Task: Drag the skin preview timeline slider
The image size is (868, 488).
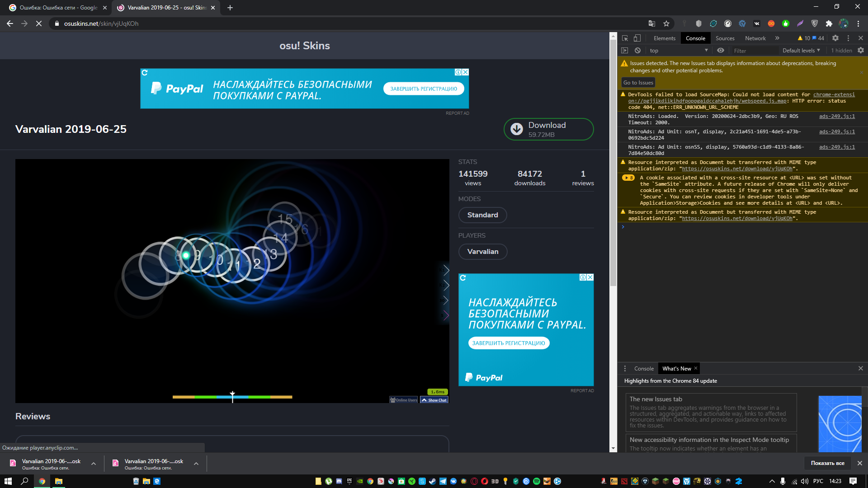Action: coord(232,396)
